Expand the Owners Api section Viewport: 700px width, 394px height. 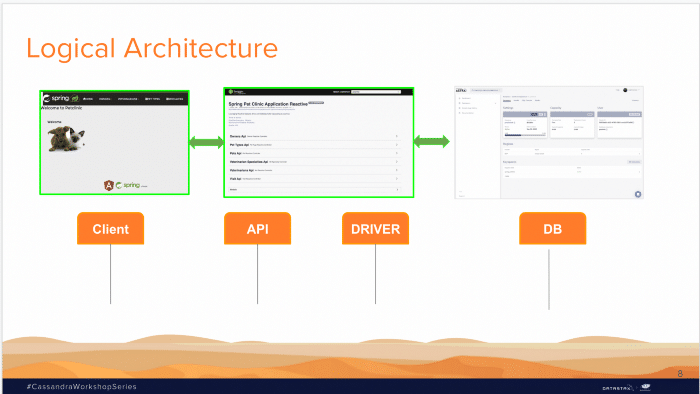pos(314,136)
